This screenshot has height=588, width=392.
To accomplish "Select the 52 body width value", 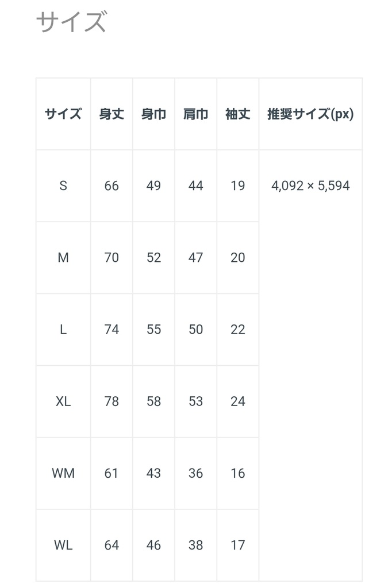I will (x=153, y=257).
